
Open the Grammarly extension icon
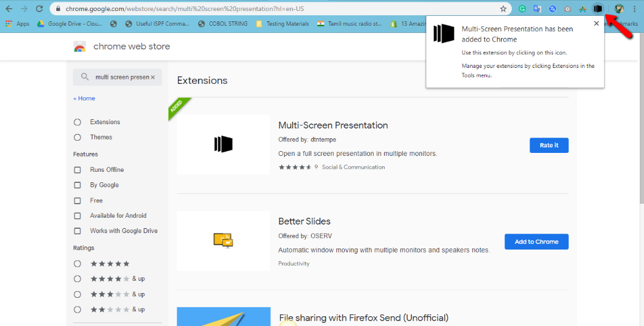tap(522, 9)
